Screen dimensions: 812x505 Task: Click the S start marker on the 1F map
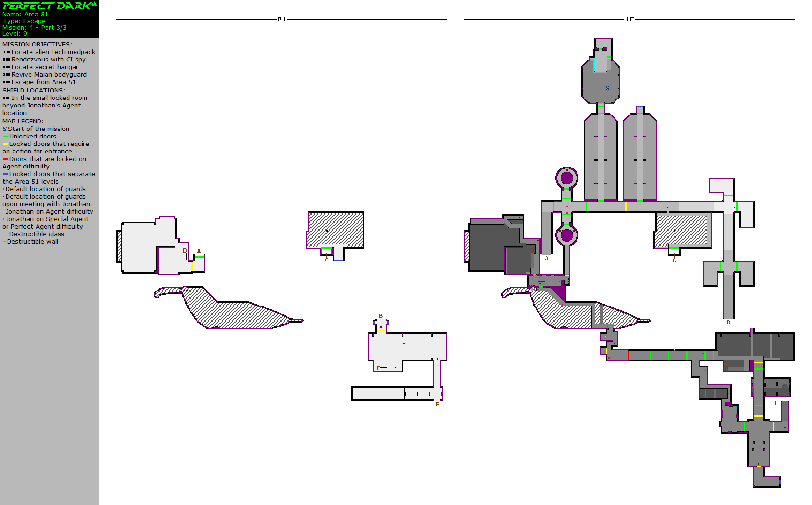click(x=607, y=88)
